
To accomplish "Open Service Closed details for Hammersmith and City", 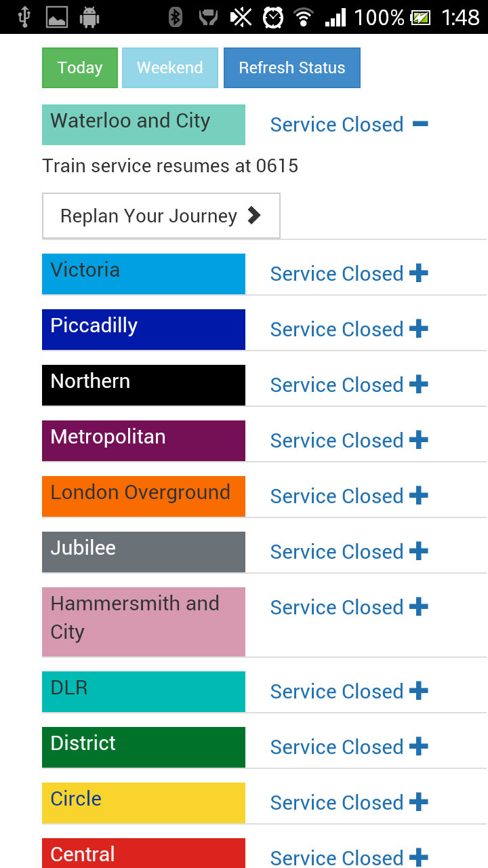I will [337, 607].
